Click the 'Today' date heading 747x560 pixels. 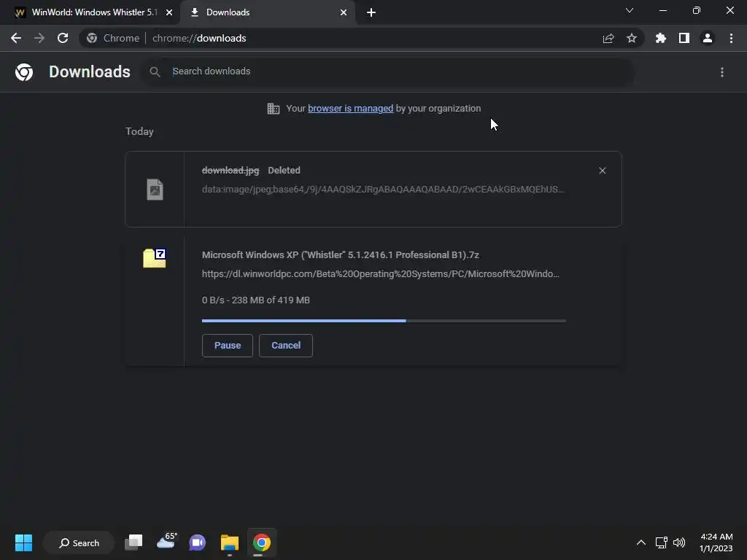coord(139,131)
